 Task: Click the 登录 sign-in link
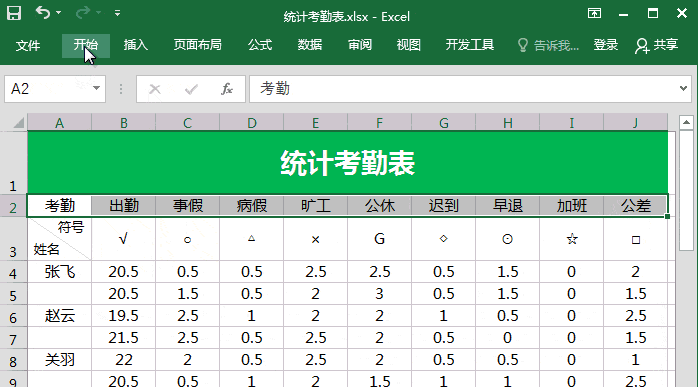pos(606,45)
